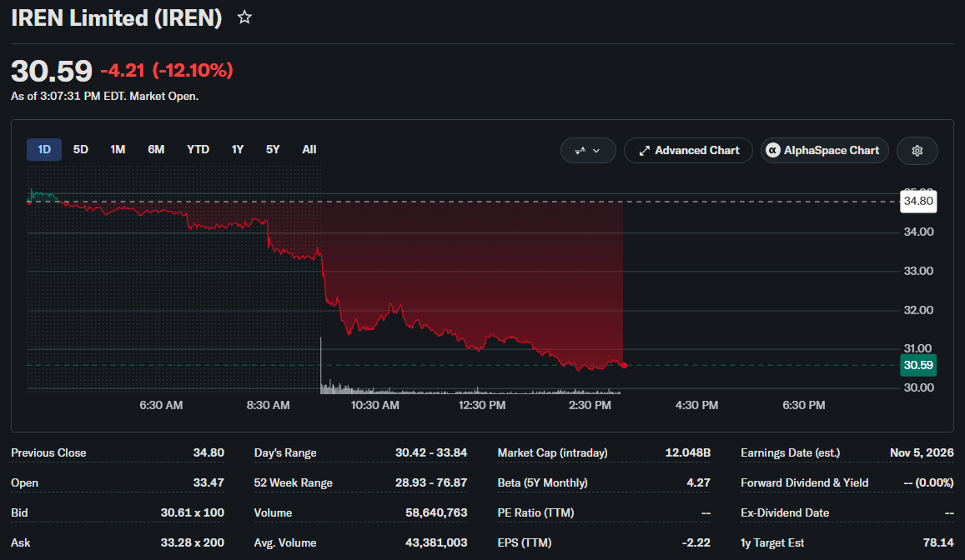The width and height of the screenshot is (965, 560).
Task: Click the Open value 33.47
Action: point(209,482)
